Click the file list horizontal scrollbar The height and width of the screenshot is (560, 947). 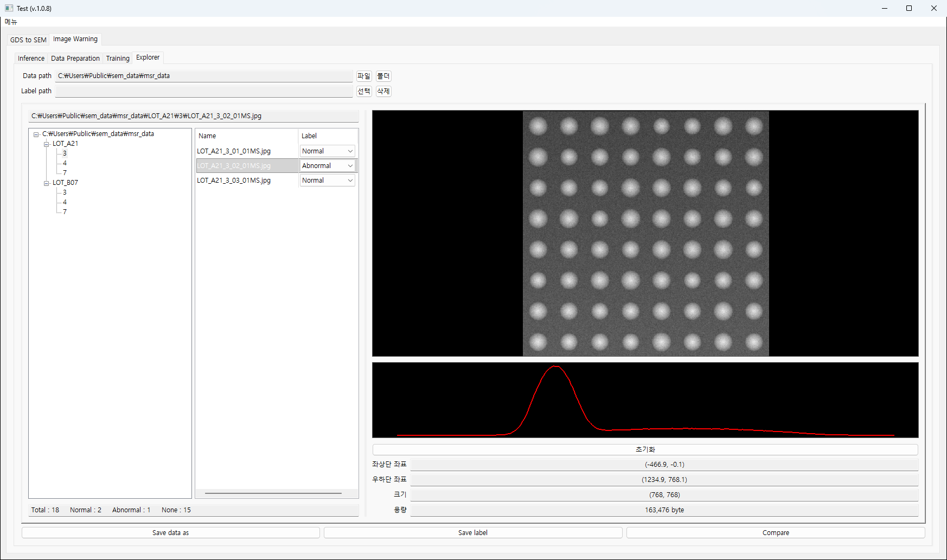point(273,493)
